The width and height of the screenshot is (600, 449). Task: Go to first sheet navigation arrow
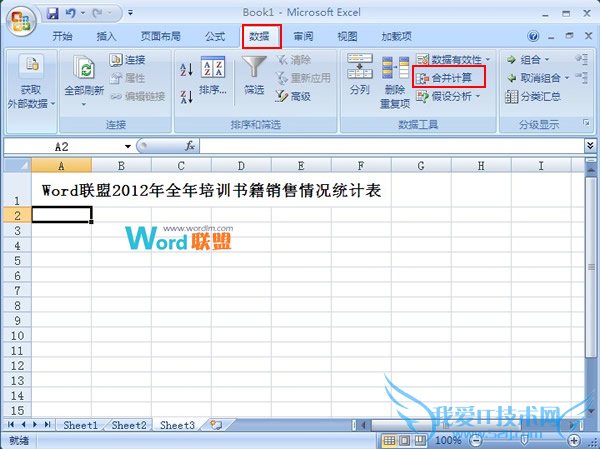click(x=11, y=425)
